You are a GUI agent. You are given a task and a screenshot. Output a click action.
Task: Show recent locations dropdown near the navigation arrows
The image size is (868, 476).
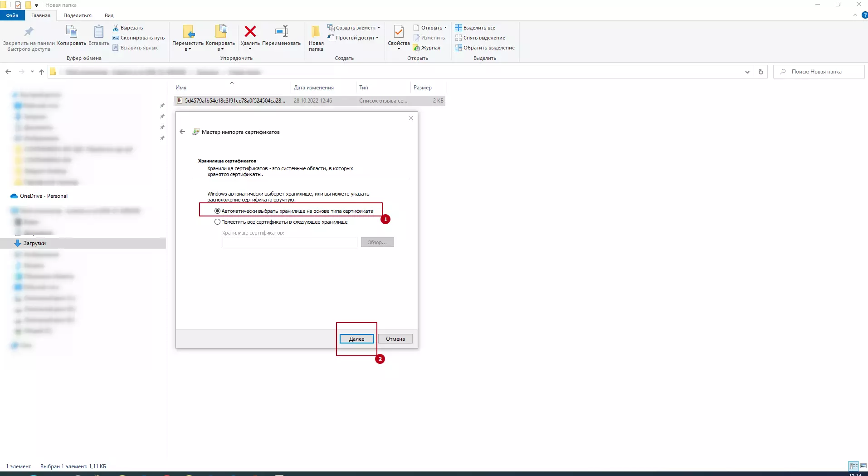(x=32, y=72)
